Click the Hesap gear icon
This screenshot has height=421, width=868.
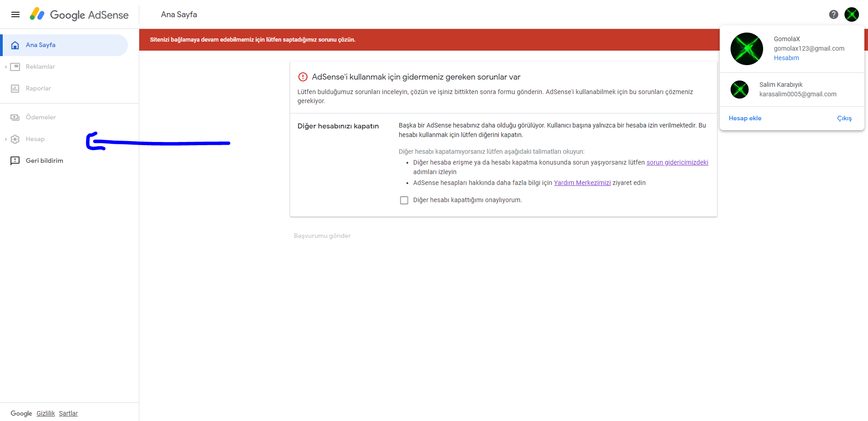(15, 139)
